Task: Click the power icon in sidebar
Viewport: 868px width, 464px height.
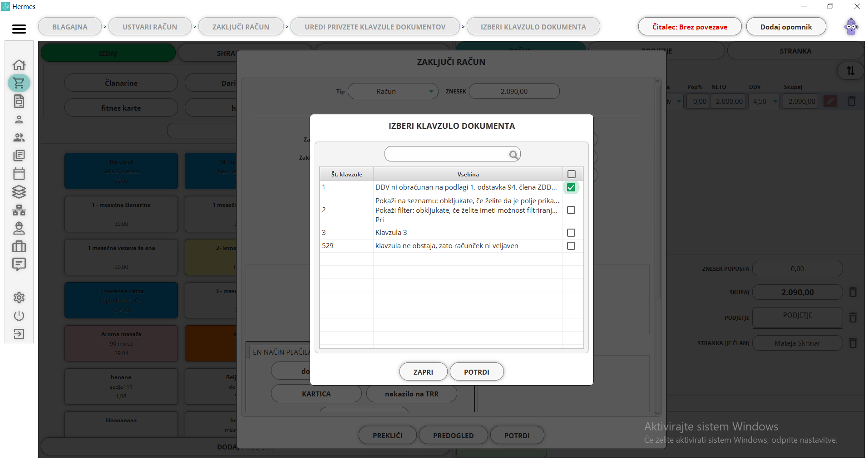Action: coord(19,316)
